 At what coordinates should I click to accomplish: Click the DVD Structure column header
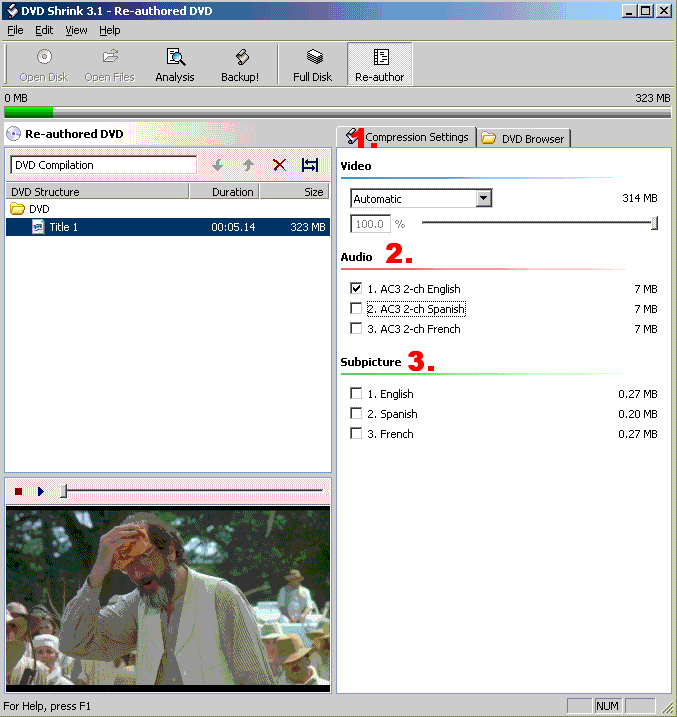tap(97, 192)
